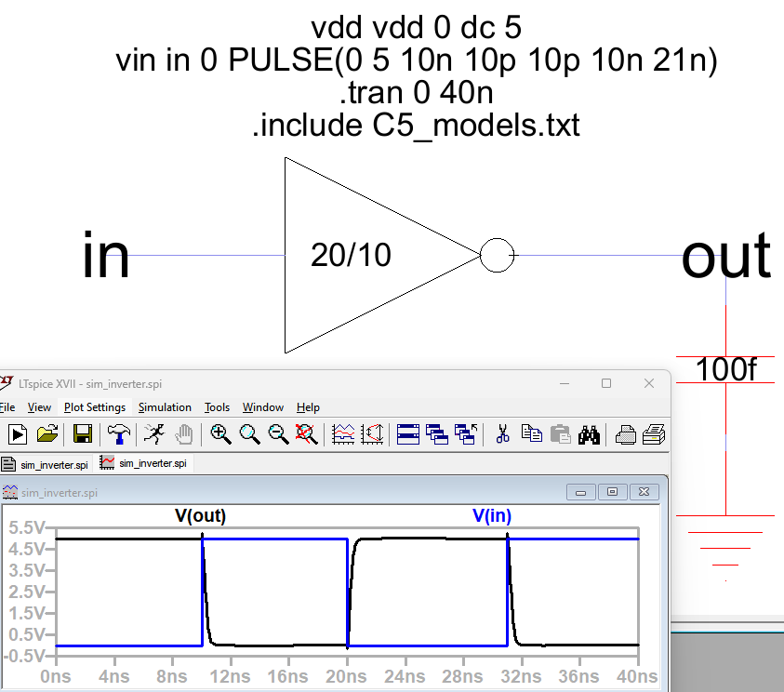Save using the floppy disk icon

pos(82,433)
